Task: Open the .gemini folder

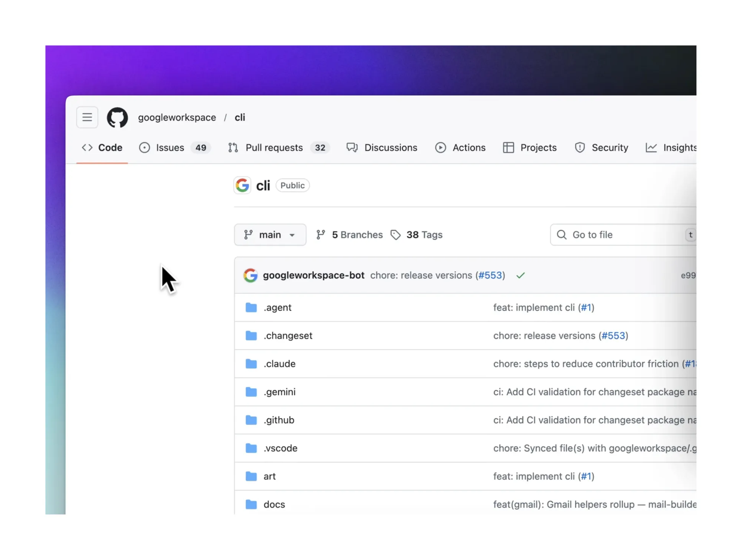Action: coord(279,392)
